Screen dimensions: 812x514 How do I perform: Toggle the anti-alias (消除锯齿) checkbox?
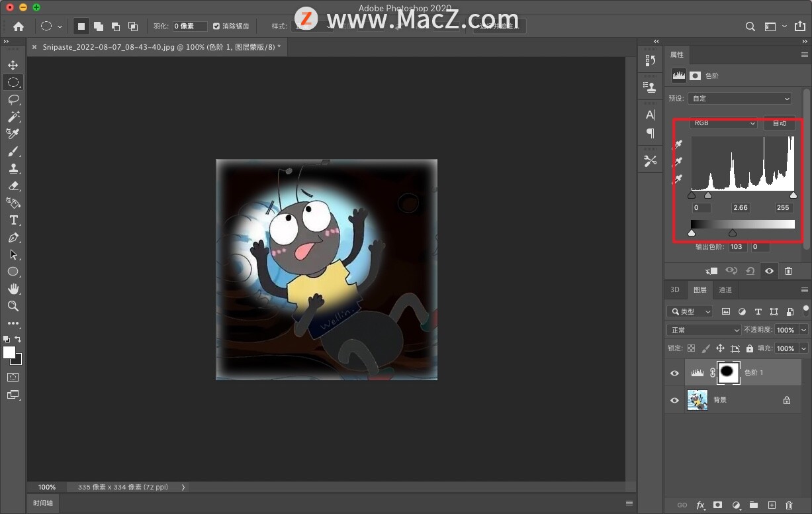click(216, 26)
